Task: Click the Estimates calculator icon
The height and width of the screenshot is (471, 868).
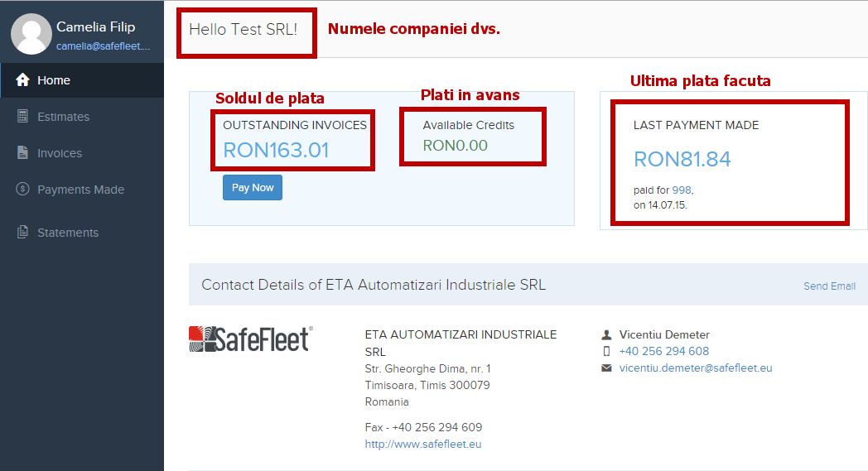Action: coord(23,117)
